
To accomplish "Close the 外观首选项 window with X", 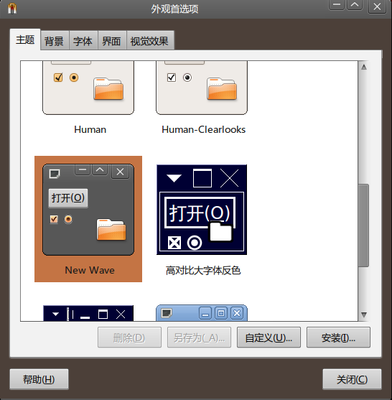I will (x=377, y=6).
